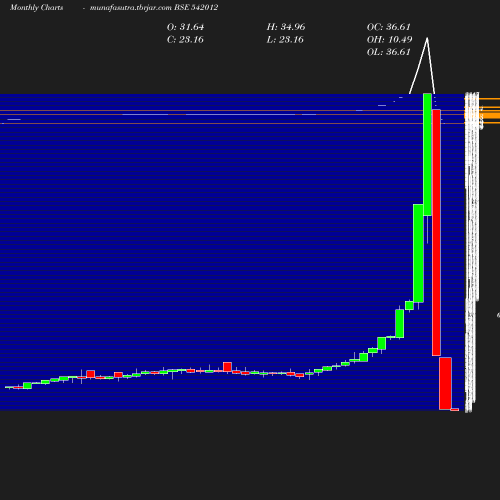Image resolution: width=500 pixels, height=500 pixels.
Task: Click the long red candlestick right after the peak
Action: coord(436,232)
